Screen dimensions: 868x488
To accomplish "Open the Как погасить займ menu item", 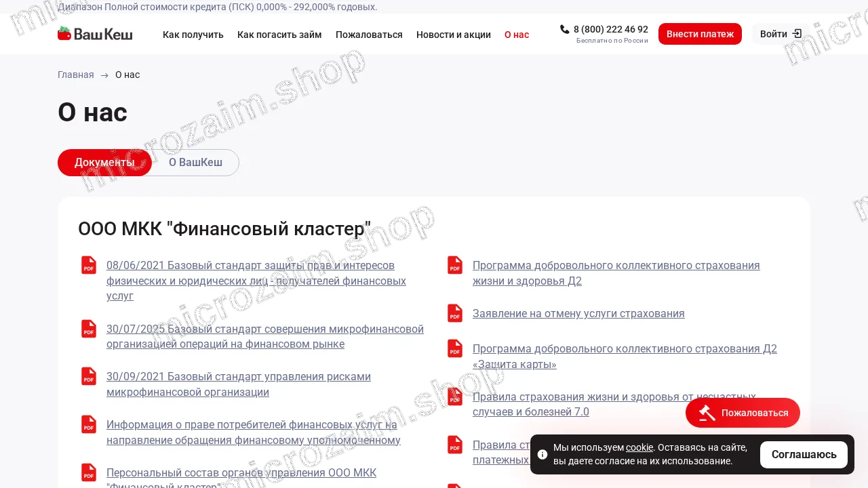I will coord(279,35).
